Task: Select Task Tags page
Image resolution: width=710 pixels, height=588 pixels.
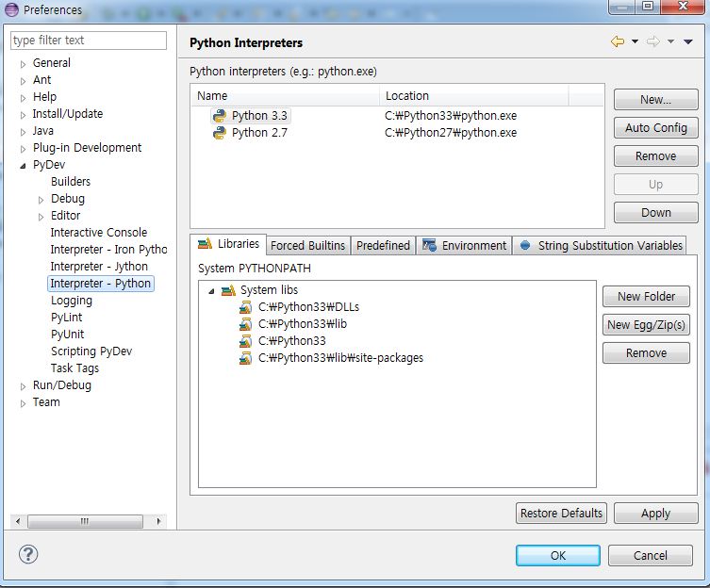Action: coord(74,368)
